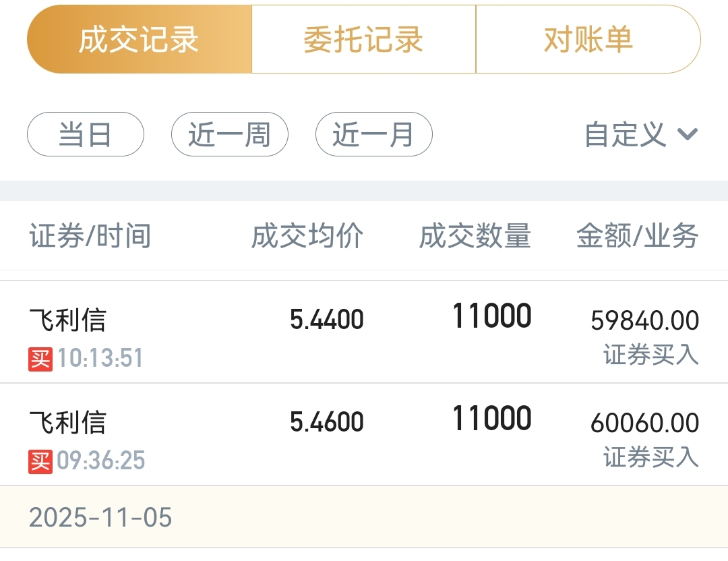Click the 成交数量 column header
The image size is (728, 561).
475,237
